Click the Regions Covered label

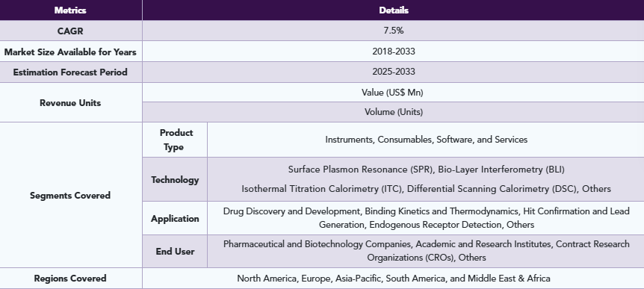coord(70,279)
